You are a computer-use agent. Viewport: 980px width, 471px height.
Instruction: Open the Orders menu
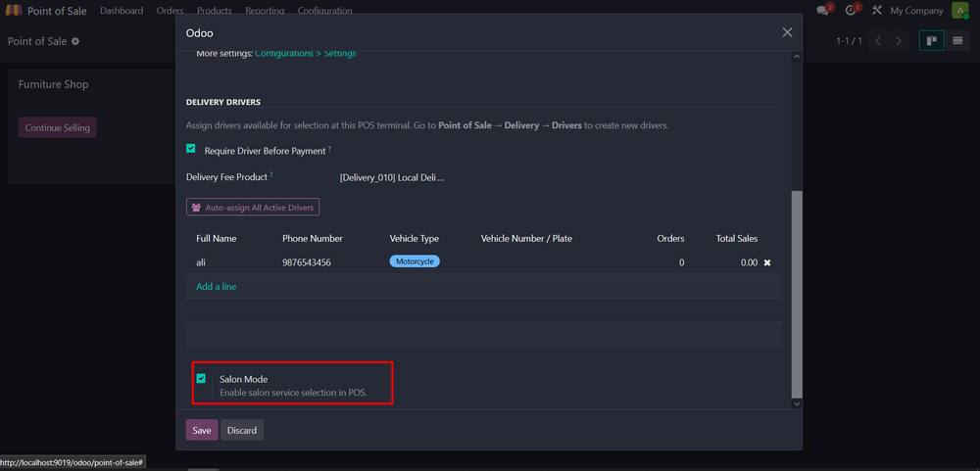tap(170, 11)
